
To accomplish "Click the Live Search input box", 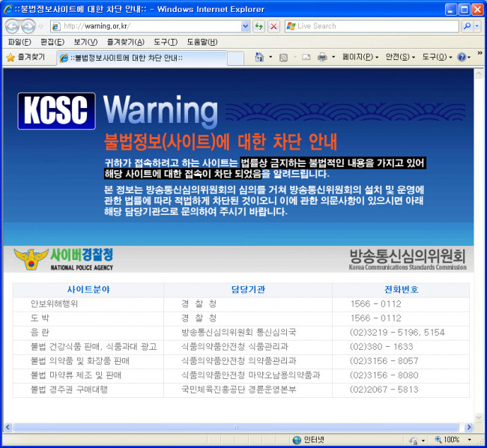I will click(x=372, y=26).
